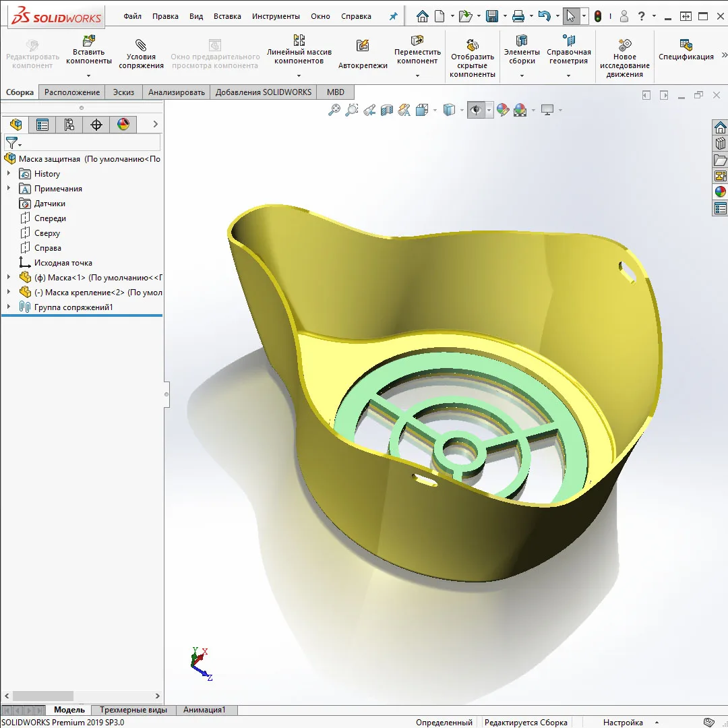Open the DimXpertManager crosshair tab
Image resolution: width=728 pixels, height=728 pixels.
[x=96, y=124]
